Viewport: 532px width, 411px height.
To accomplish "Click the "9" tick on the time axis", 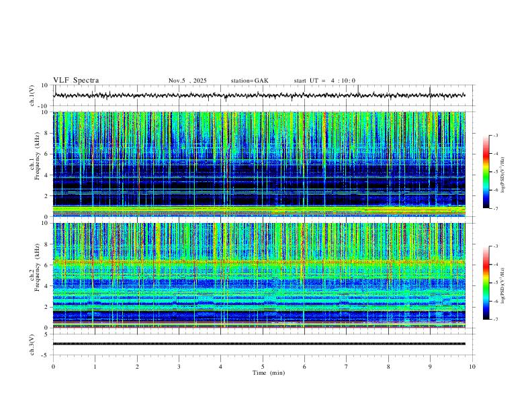I will click(x=430, y=367).
